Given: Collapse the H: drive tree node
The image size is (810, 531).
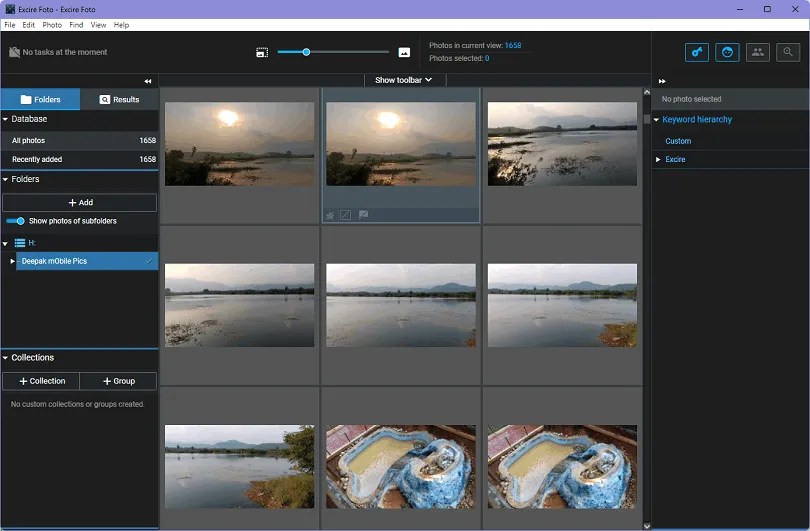Looking at the screenshot, I should click(5, 243).
